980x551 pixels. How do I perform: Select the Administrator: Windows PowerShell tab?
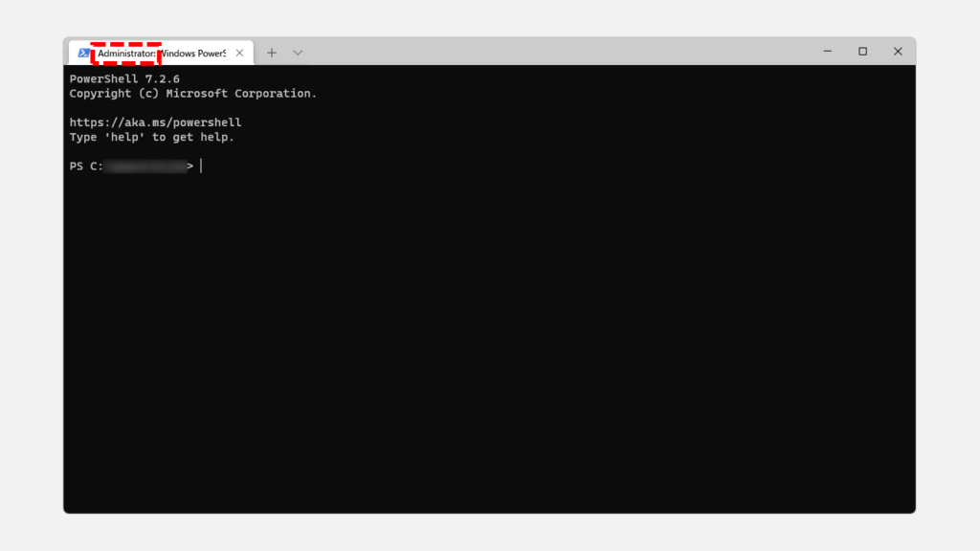coord(161,54)
